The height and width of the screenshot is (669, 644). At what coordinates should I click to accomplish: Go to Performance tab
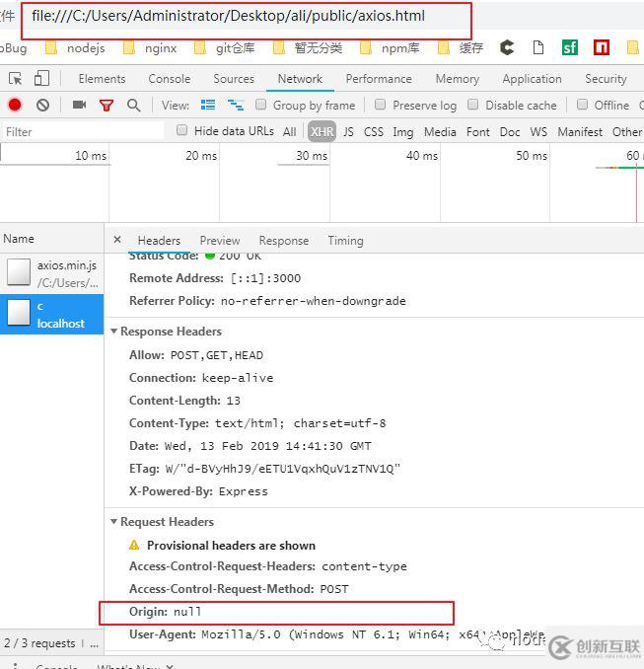[x=379, y=79]
